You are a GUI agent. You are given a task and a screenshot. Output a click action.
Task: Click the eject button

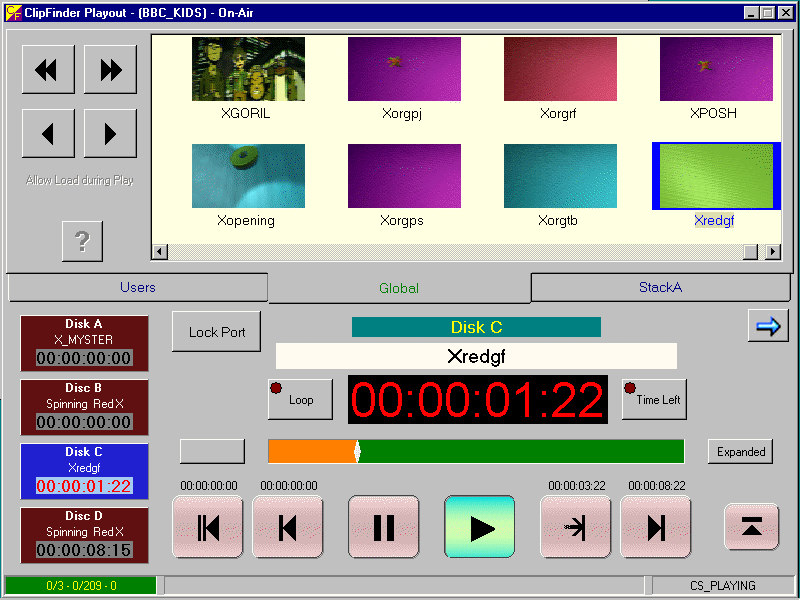click(751, 527)
